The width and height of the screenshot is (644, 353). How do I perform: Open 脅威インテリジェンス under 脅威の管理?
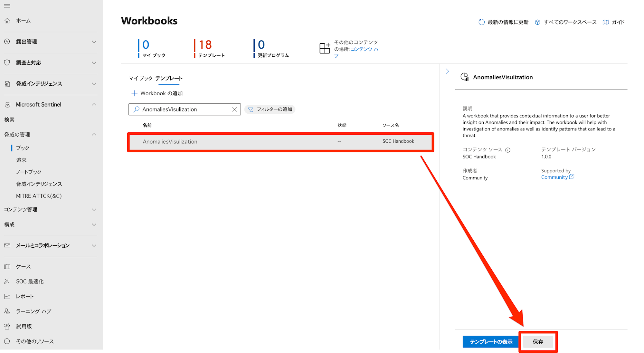pyautogui.click(x=39, y=184)
